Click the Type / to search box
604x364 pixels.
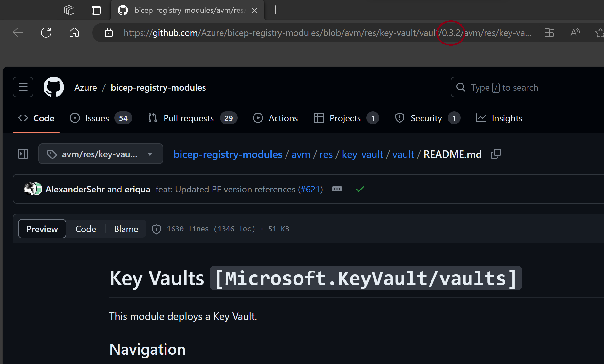[x=527, y=87]
